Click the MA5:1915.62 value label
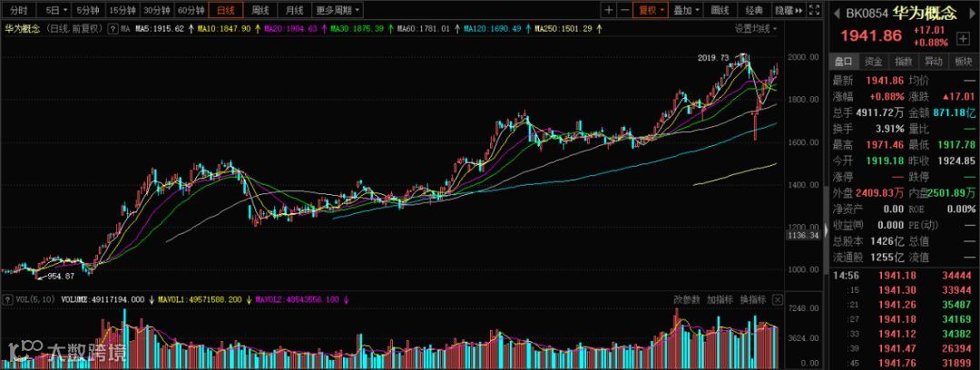 160,29
